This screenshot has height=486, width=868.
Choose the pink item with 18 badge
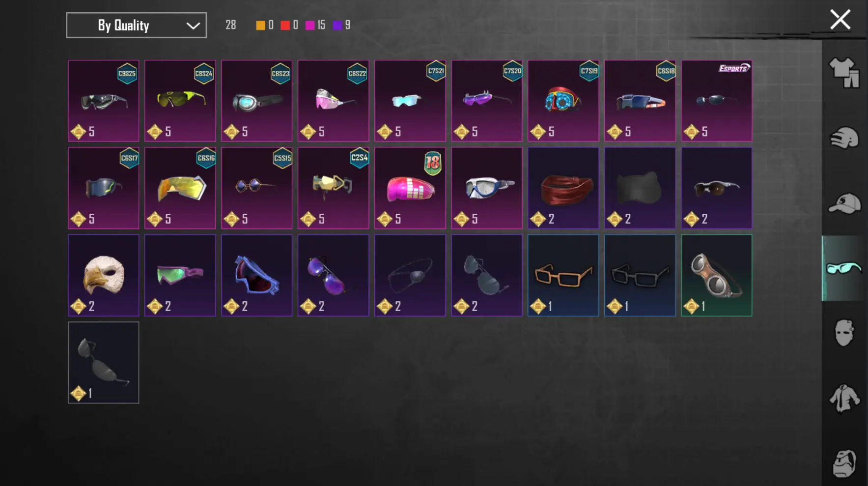click(410, 188)
